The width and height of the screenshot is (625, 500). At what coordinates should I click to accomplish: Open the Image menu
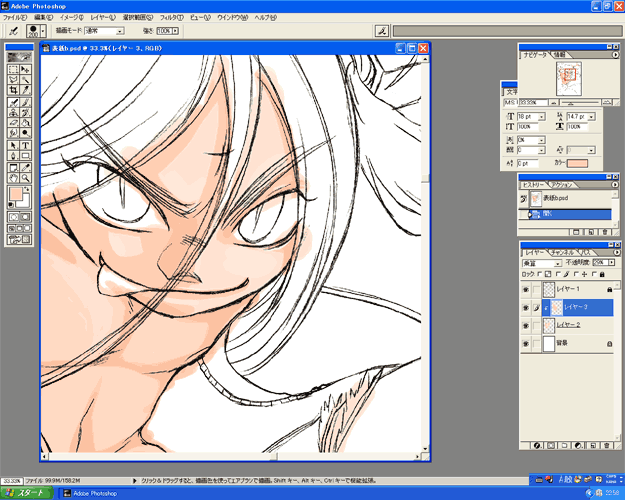click(x=72, y=18)
